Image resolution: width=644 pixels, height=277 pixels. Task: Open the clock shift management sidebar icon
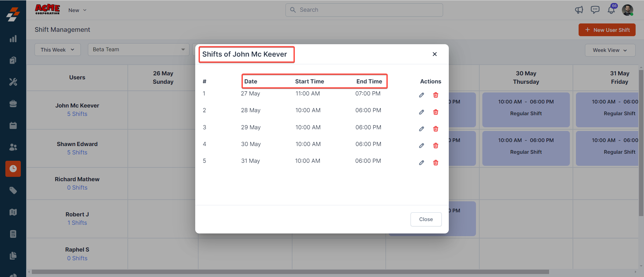pos(13,168)
